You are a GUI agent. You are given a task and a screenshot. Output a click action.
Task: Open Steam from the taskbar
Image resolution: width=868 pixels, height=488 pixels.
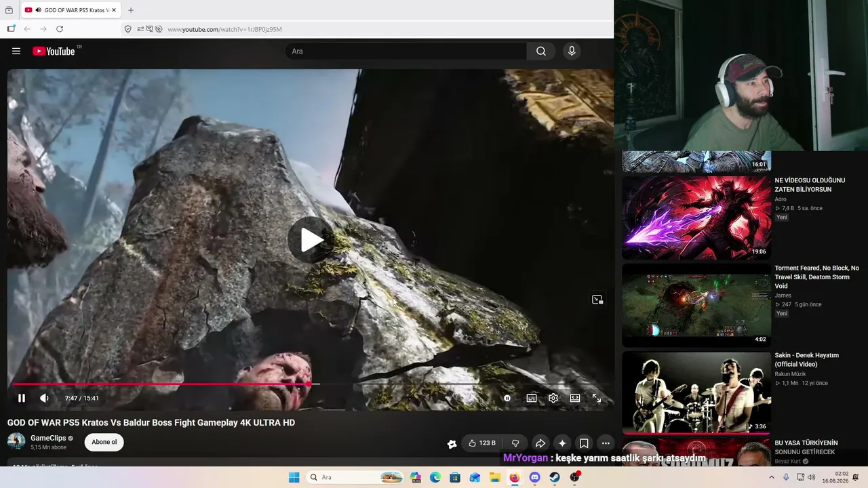tap(555, 477)
